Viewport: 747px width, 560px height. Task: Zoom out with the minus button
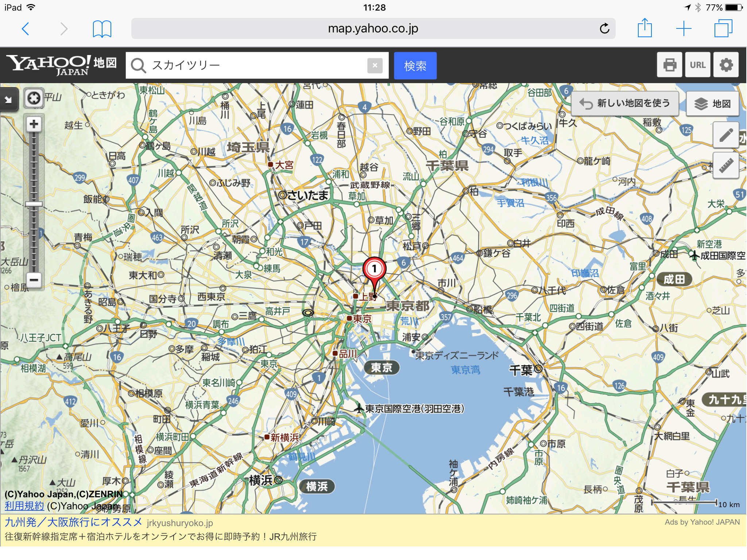[34, 280]
